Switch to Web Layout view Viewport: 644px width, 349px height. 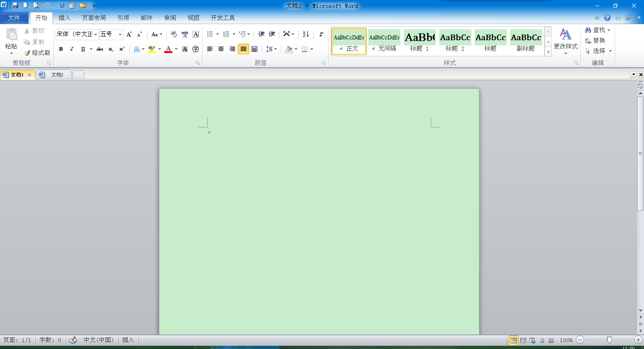tap(533, 341)
